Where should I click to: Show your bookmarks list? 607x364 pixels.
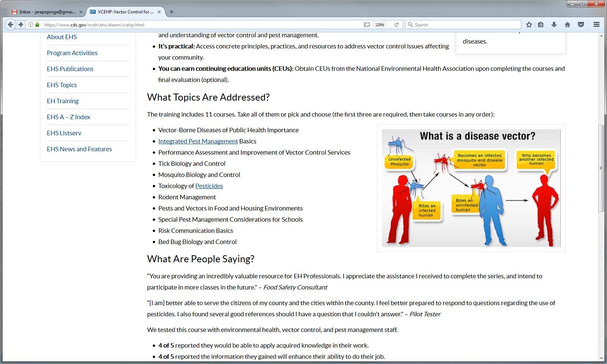pos(541,25)
